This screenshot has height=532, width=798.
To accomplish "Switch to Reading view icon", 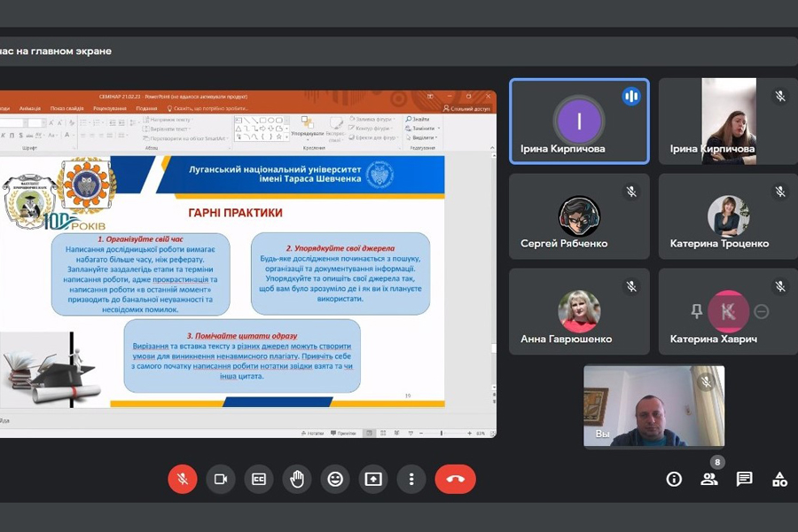I will (396, 434).
